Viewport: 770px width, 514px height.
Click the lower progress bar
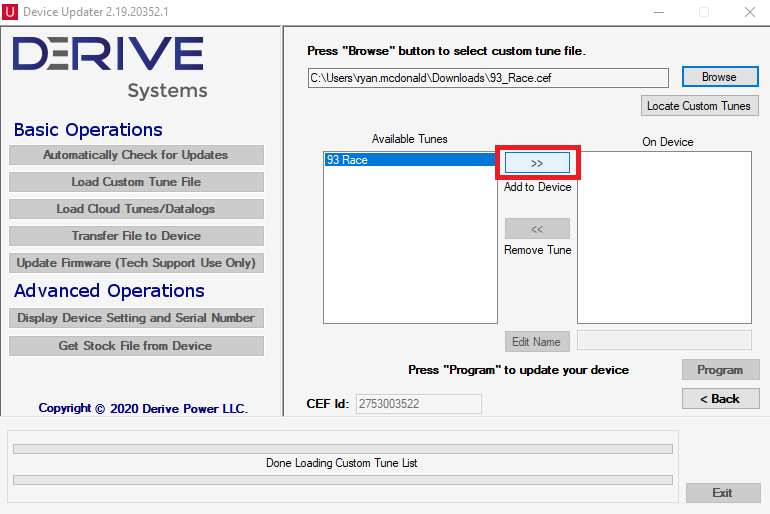pyautogui.click(x=343, y=480)
